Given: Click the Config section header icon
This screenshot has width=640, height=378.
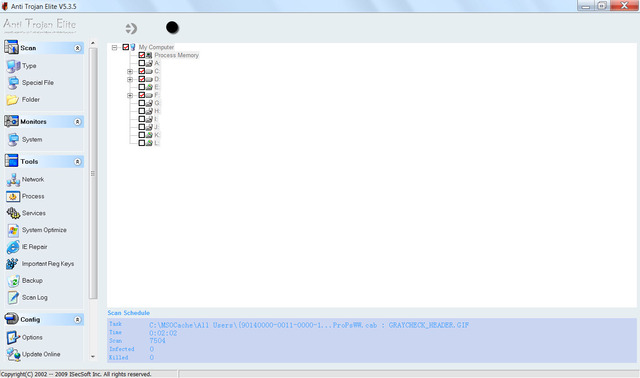Looking at the screenshot, I should click(x=11, y=319).
